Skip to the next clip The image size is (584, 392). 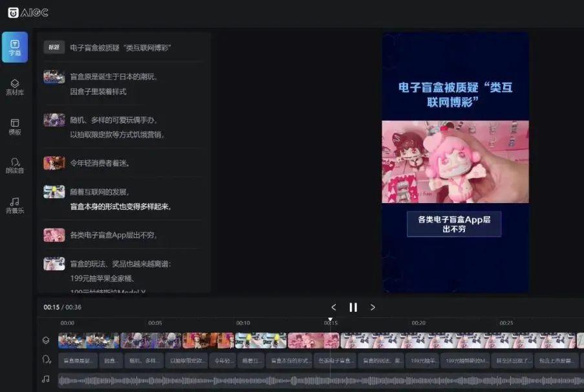tap(373, 307)
